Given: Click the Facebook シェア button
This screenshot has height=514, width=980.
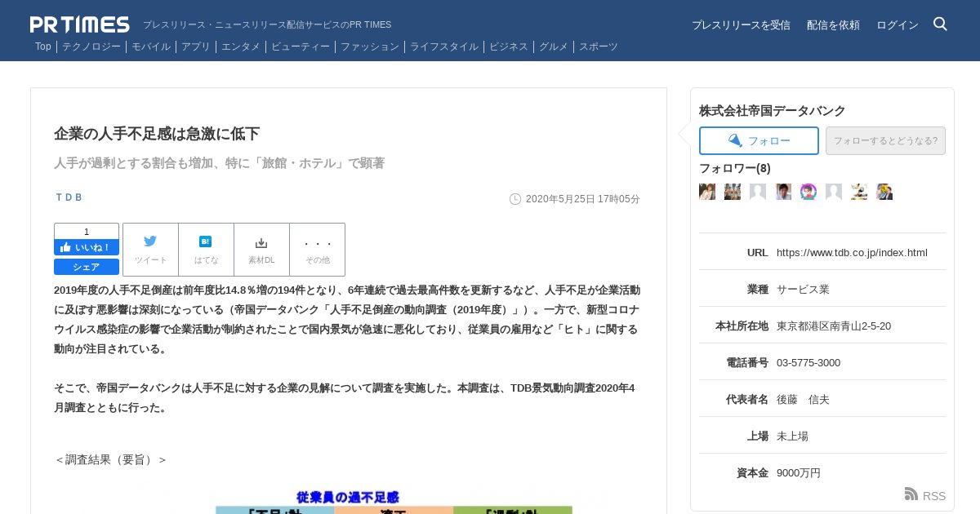Looking at the screenshot, I should [x=87, y=267].
